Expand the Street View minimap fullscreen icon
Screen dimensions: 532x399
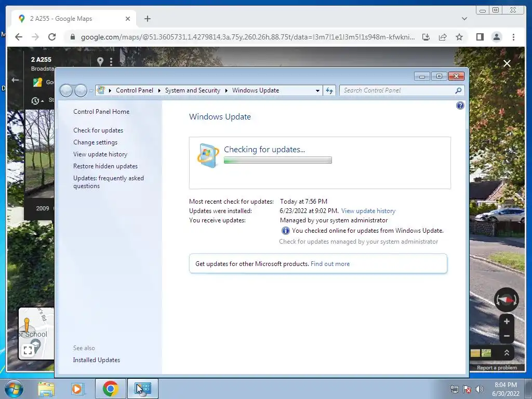click(x=28, y=350)
